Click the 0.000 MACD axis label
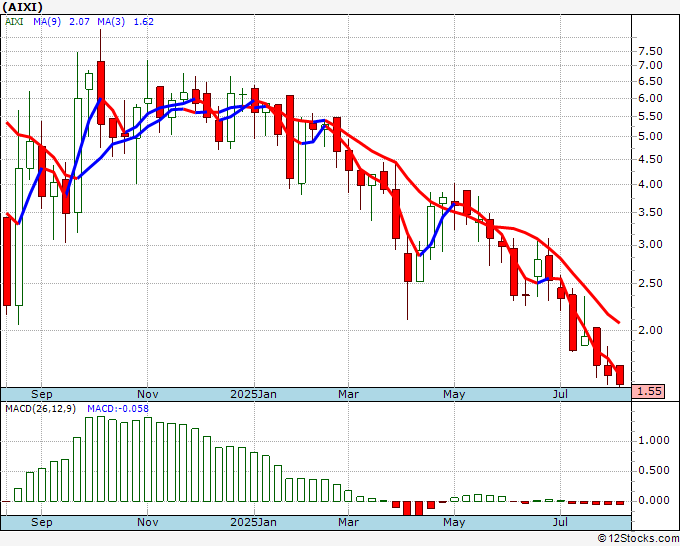Image resolution: width=680 pixels, height=546 pixels. click(654, 500)
